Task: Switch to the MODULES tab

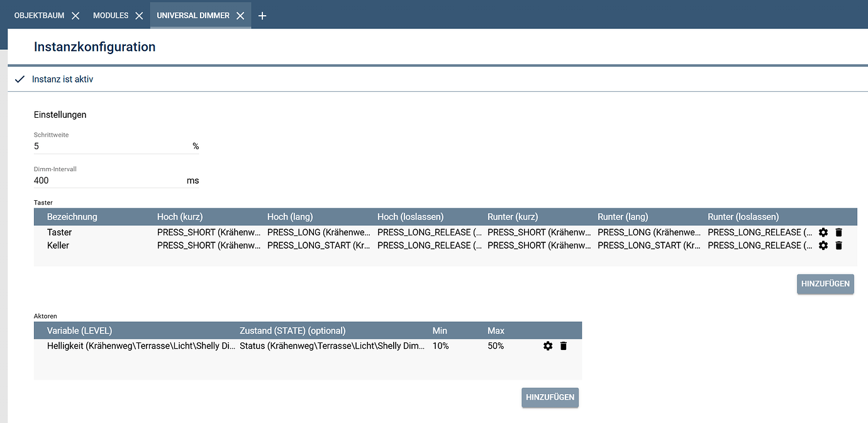Action: coord(110,15)
